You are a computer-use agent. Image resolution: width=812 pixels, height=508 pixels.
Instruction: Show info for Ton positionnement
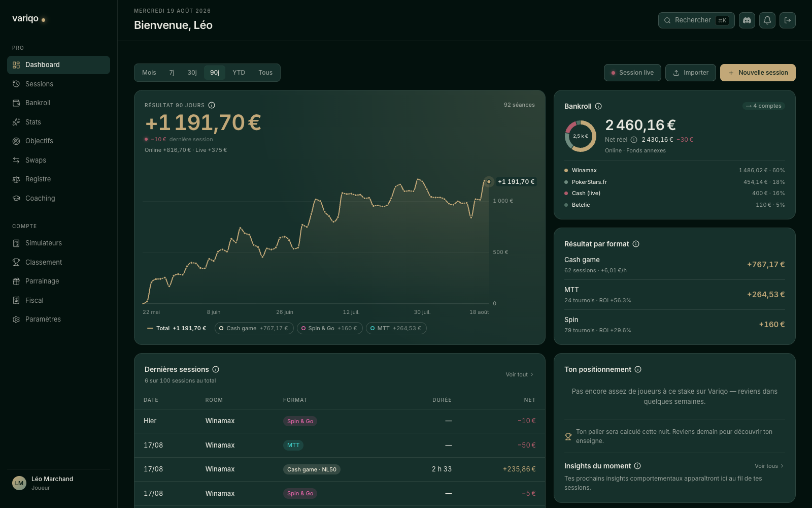point(638,369)
